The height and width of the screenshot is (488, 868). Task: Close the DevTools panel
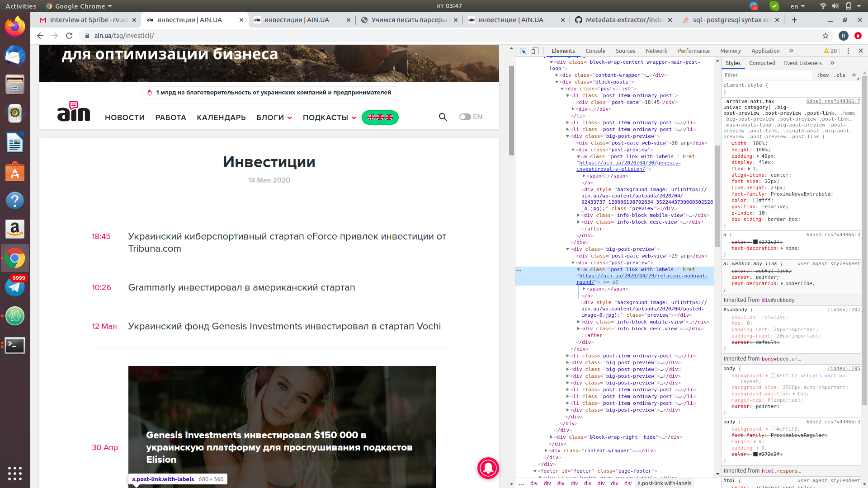[861, 51]
